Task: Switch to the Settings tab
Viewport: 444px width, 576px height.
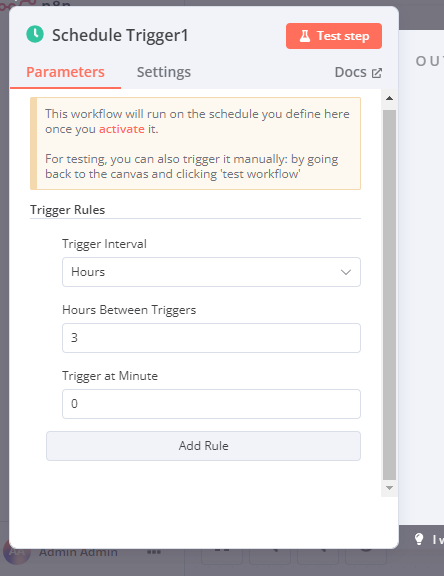Action: [x=164, y=72]
